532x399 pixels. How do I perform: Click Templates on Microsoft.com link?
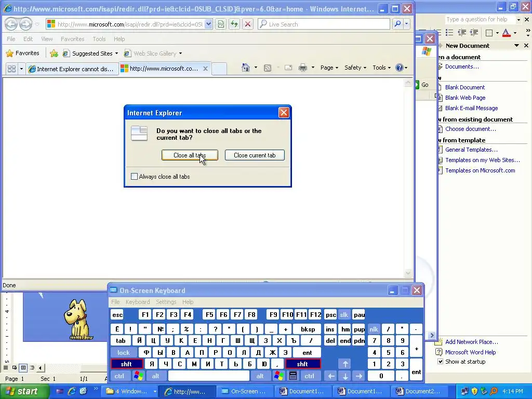(x=480, y=170)
